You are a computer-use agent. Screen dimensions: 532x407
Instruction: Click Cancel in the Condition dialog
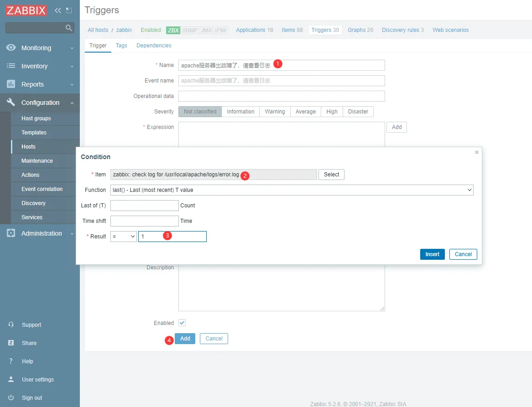pos(463,254)
